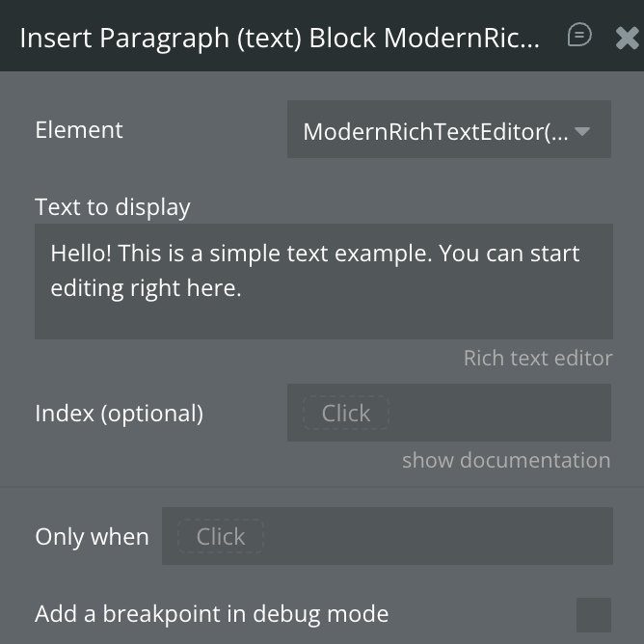Click the Text to display label
The width and height of the screenshot is (644, 644).
(113, 207)
